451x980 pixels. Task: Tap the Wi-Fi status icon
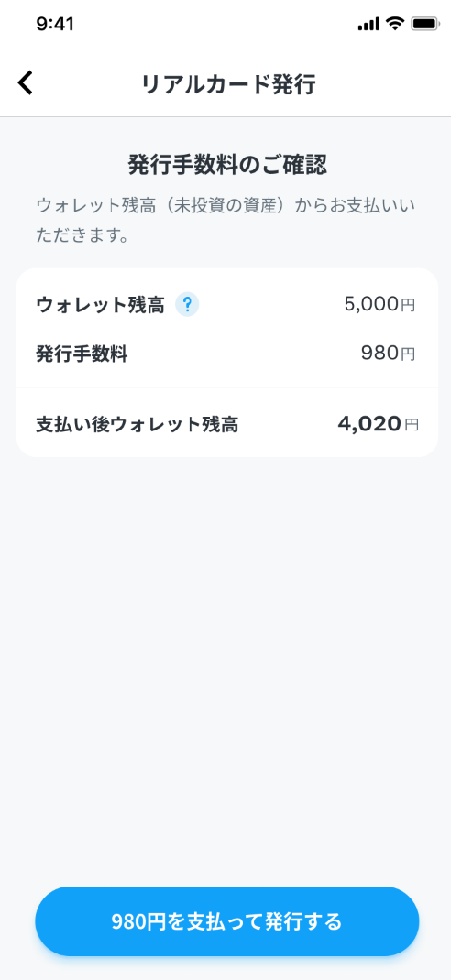395,25
